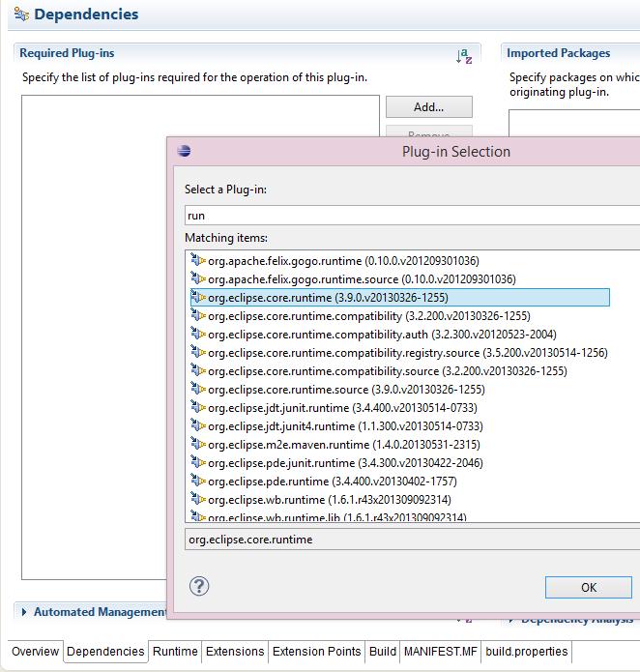Click plug-in icon beside org.eclipse.m2e.maven.runtime
This screenshot has height=672, width=640.
click(198, 444)
